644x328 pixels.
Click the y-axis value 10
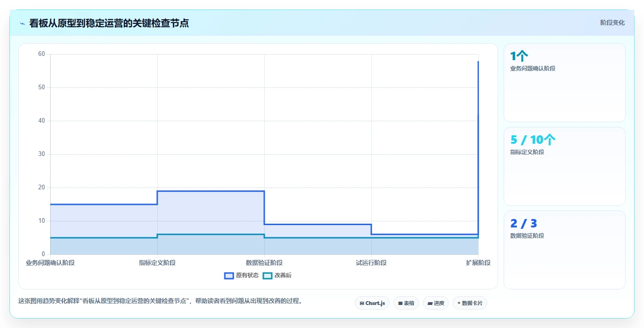[41, 221]
